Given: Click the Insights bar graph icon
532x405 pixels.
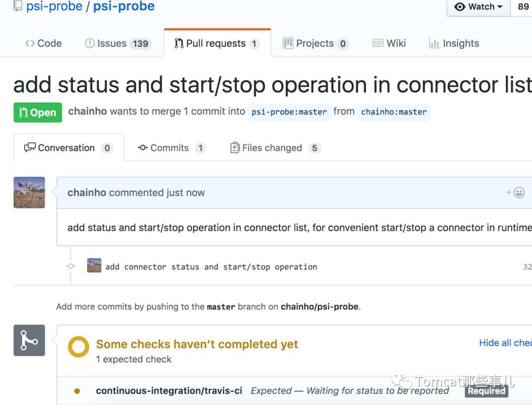Looking at the screenshot, I should coord(434,43).
